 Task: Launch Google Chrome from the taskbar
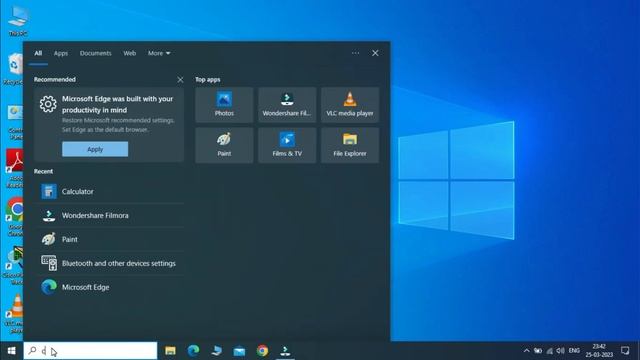(262, 351)
